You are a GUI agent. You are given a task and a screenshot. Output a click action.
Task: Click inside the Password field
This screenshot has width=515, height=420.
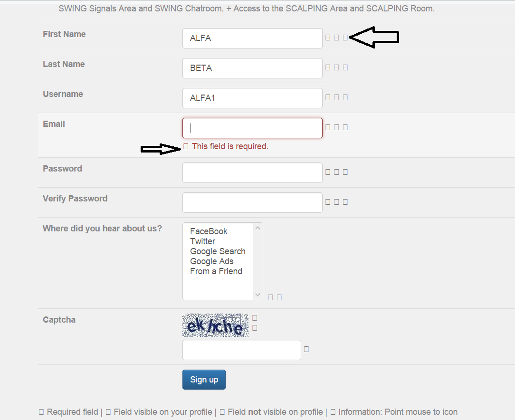point(252,173)
